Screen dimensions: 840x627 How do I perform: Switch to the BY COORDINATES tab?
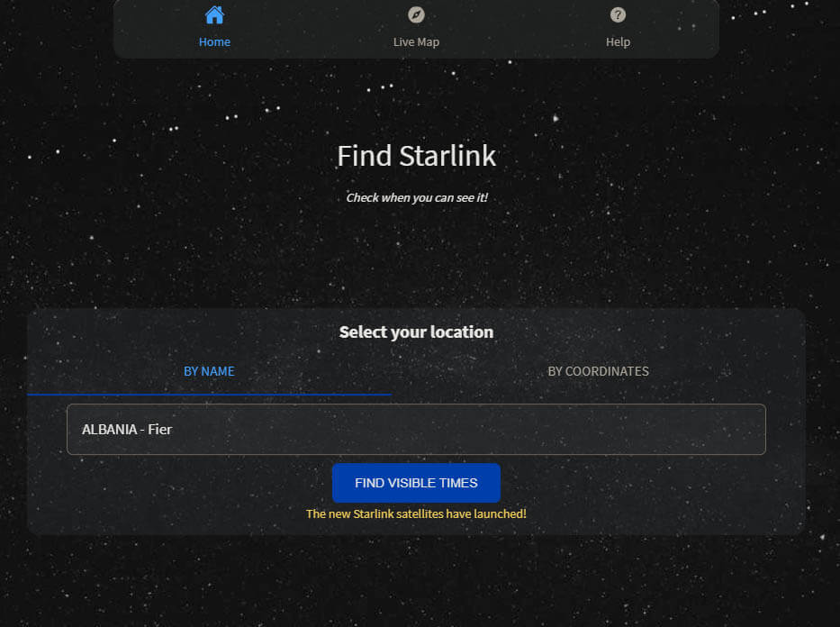point(598,372)
